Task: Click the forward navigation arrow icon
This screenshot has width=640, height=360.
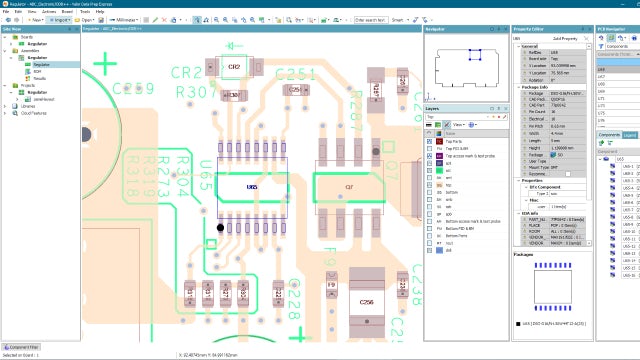Action: pyautogui.click(x=17, y=20)
